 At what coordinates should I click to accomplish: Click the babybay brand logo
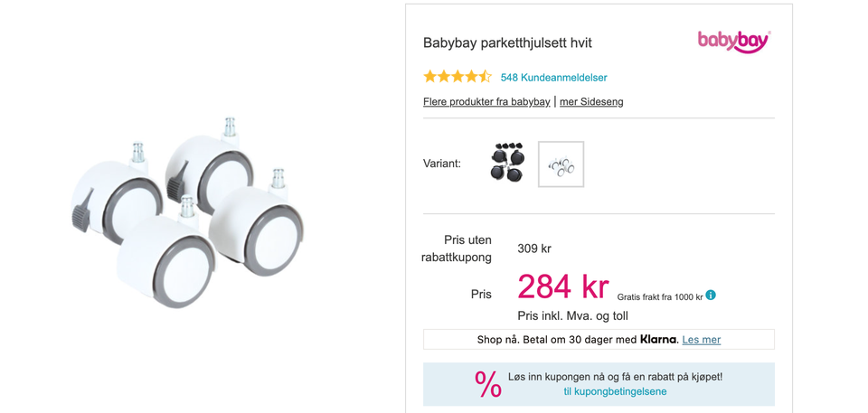tap(734, 42)
